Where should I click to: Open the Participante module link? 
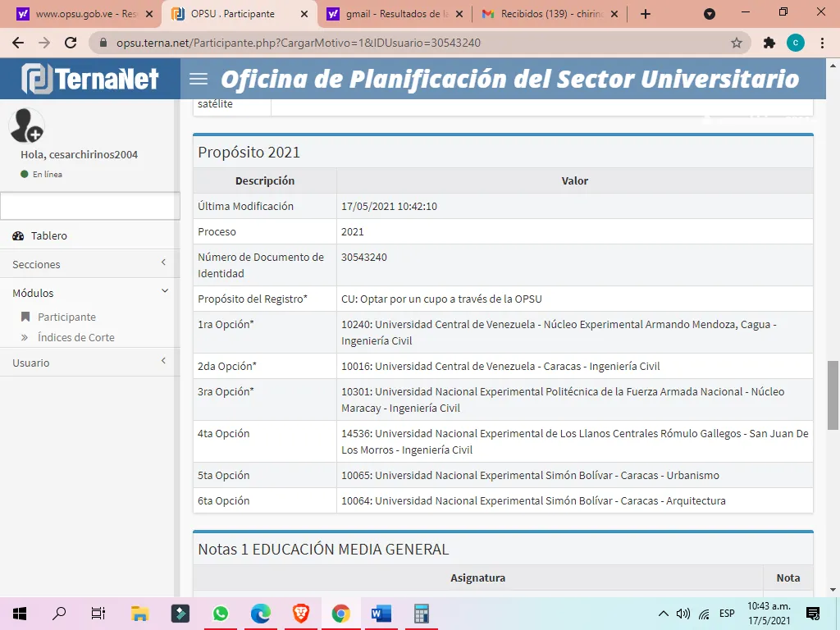click(x=66, y=317)
